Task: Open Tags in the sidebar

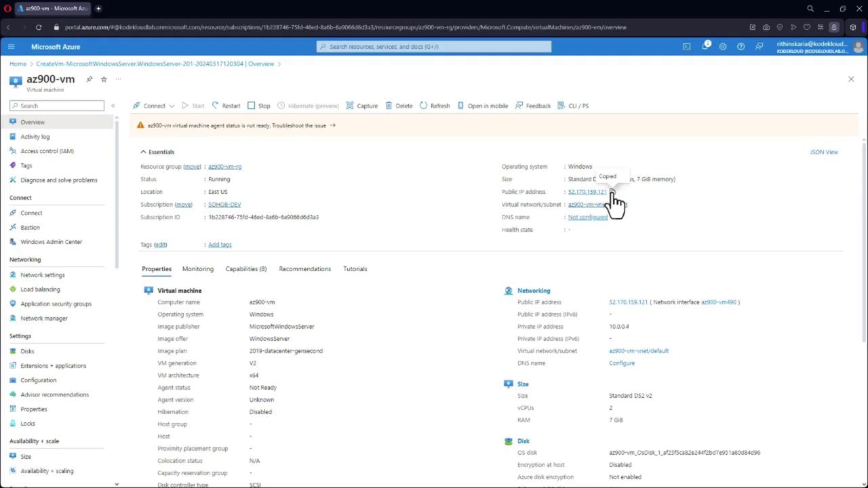Action: pos(26,165)
